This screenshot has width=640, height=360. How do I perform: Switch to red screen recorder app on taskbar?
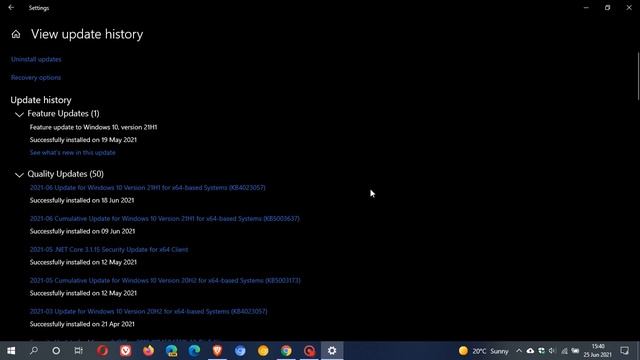click(309, 351)
